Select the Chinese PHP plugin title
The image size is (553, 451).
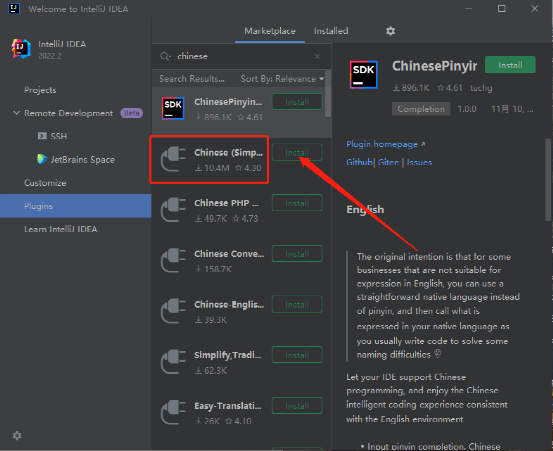click(226, 203)
